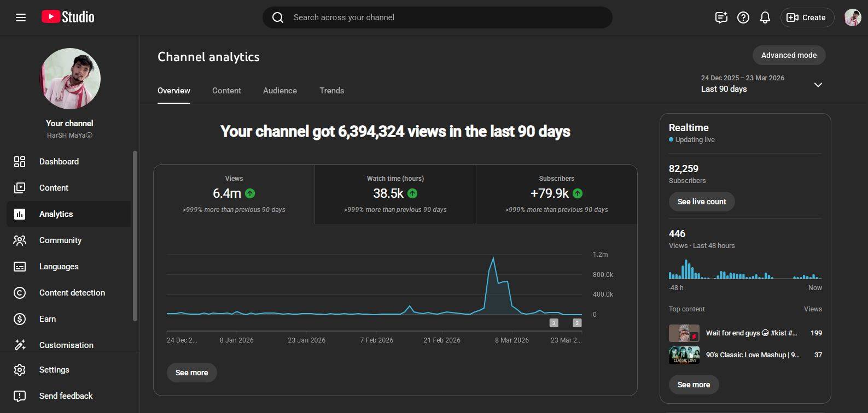Open the account avatar menu
Image resolution: width=868 pixels, height=413 pixels.
852,17
